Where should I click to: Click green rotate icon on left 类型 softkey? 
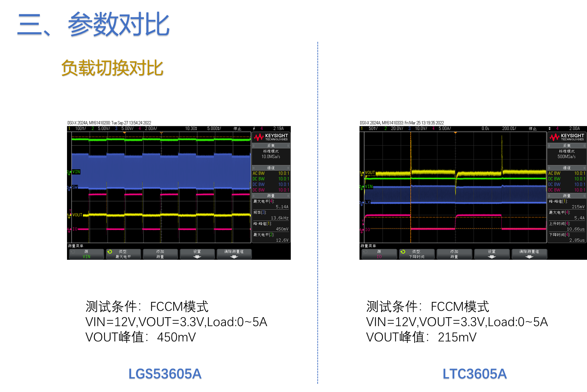110,252
